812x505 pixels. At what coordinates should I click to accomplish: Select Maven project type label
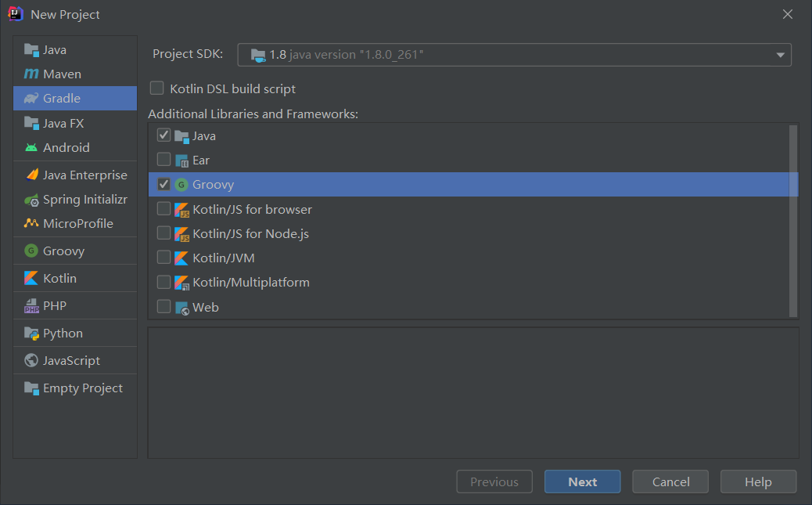(62, 74)
